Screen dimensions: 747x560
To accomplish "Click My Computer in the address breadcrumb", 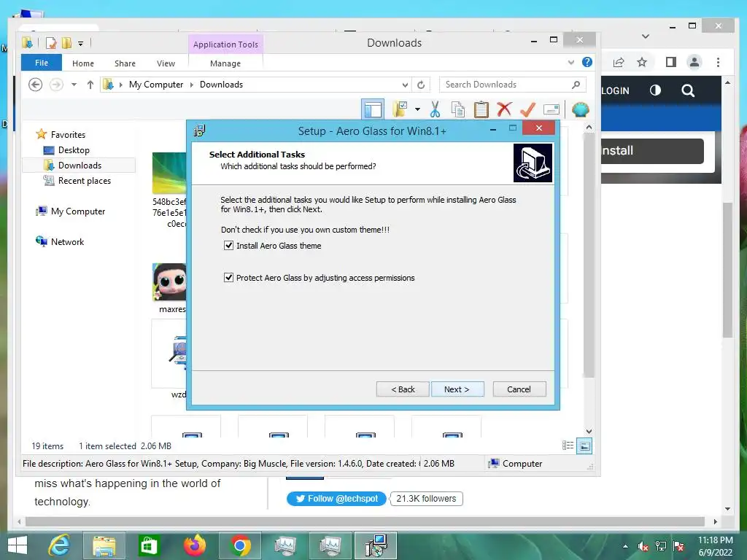I will click(156, 85).
